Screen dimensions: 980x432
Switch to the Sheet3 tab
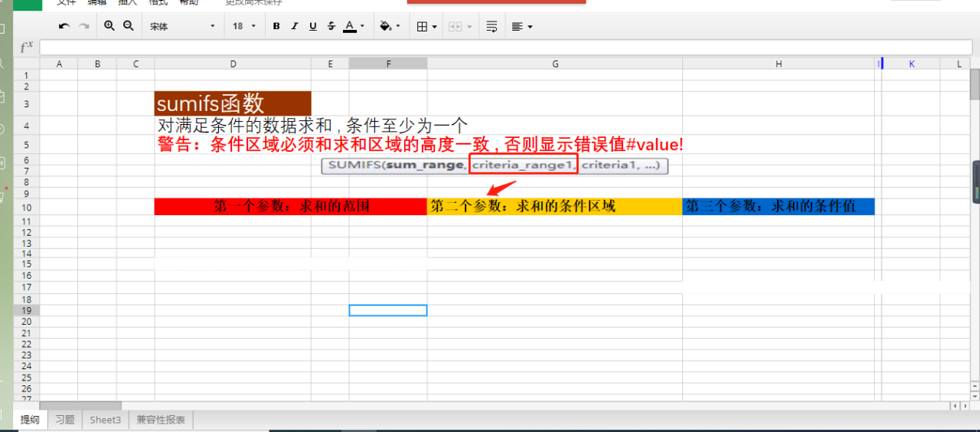point(106,420)
